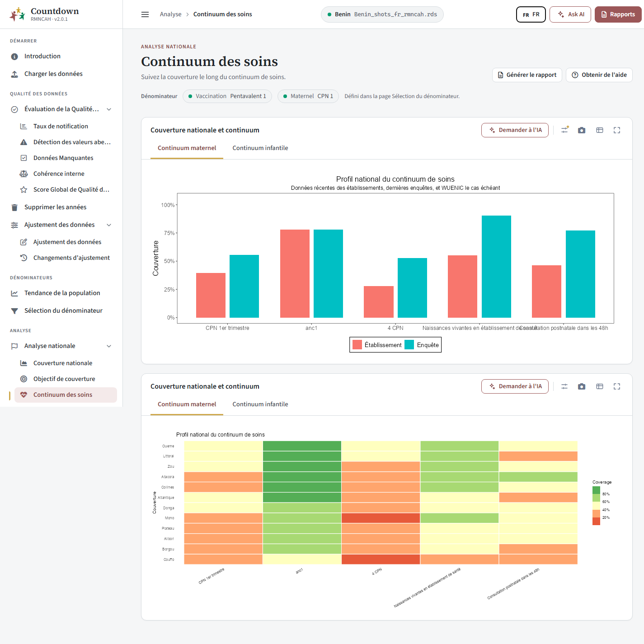This screenshot has width=644, height=644.
Task: Click Demander à l'IA in heatmap panel
Action: (515, 386)
